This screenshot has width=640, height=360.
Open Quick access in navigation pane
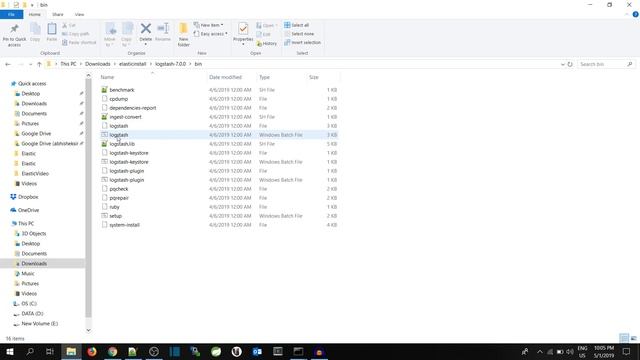click(x=32, y=84)
